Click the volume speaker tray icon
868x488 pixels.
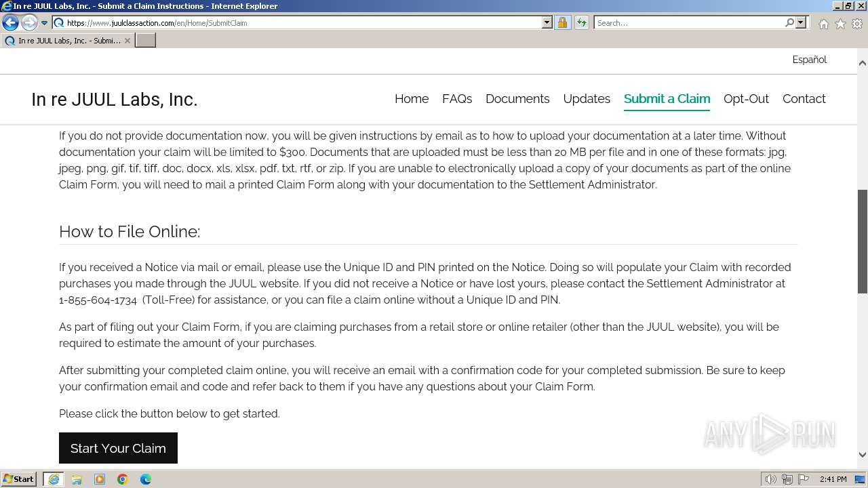[771, 479]
